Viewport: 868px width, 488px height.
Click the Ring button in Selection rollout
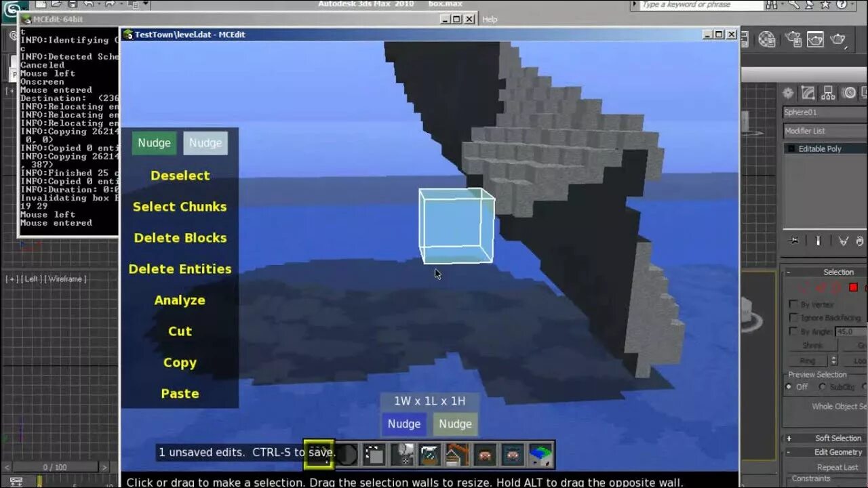coord(808,361)
